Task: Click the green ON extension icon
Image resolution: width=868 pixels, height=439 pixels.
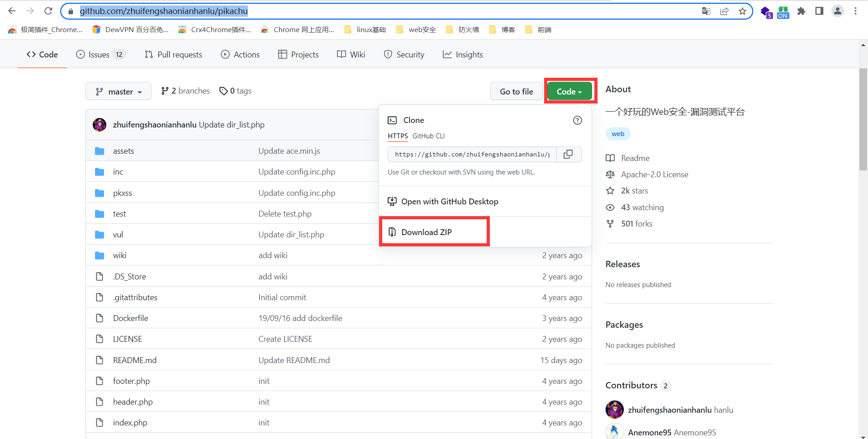Action: point(783,12)
